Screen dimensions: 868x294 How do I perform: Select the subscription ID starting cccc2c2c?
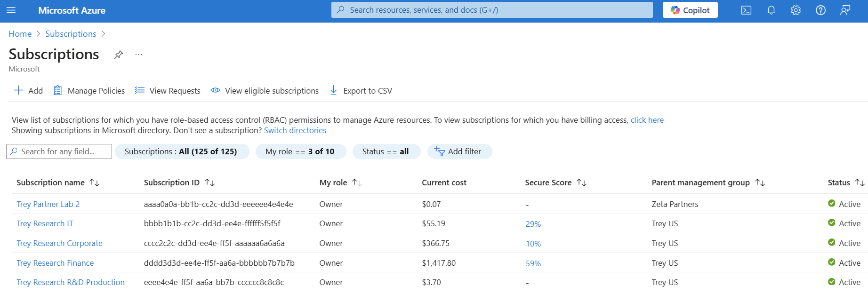point(214,243)
